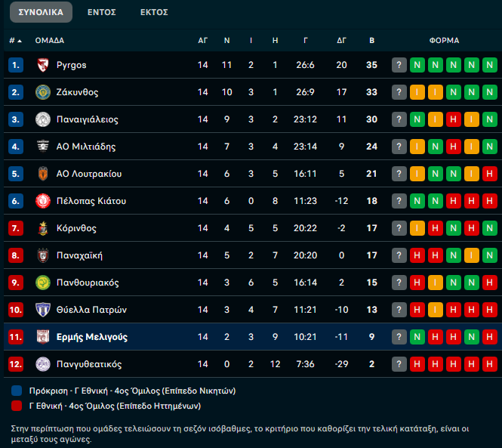The height and width of the screenshot is (448, 502).
Task: Click Pyrgos's upcoming match '?' form badge
Action: [399, 65]
